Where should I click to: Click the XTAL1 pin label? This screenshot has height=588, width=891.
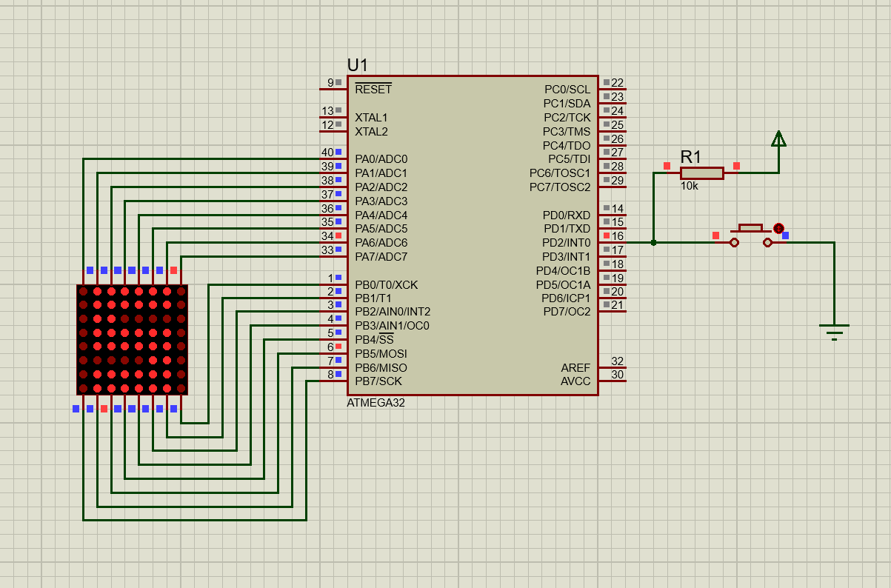tap(371, 117)
